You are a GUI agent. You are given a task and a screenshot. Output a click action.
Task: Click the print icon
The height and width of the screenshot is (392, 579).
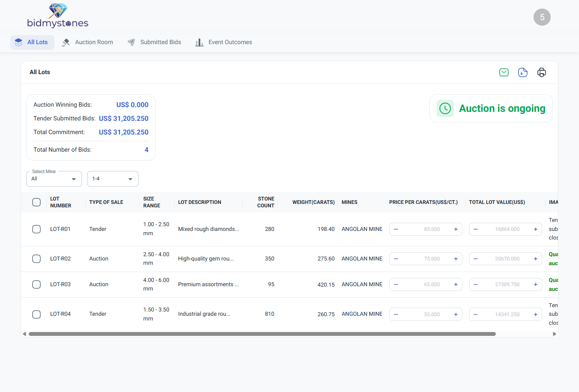click(542, 72)
